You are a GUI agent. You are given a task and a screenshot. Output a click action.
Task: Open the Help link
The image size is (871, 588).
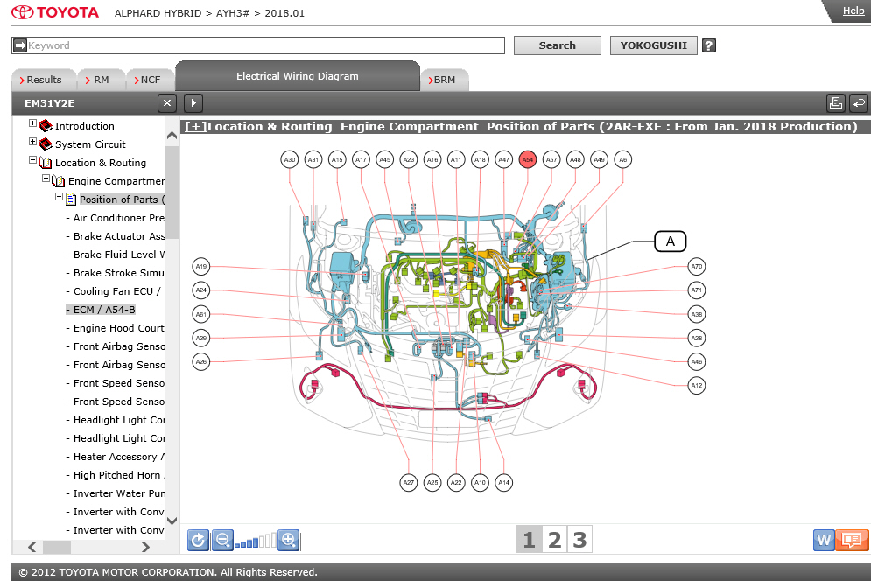click(853, 10)
